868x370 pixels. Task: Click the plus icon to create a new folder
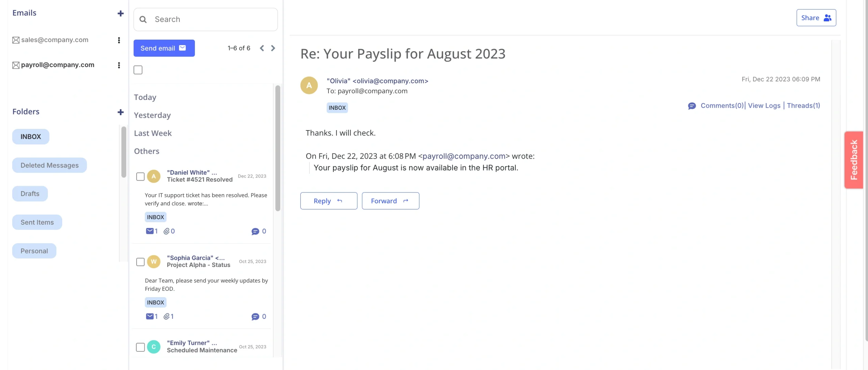[x=120, y=112]
